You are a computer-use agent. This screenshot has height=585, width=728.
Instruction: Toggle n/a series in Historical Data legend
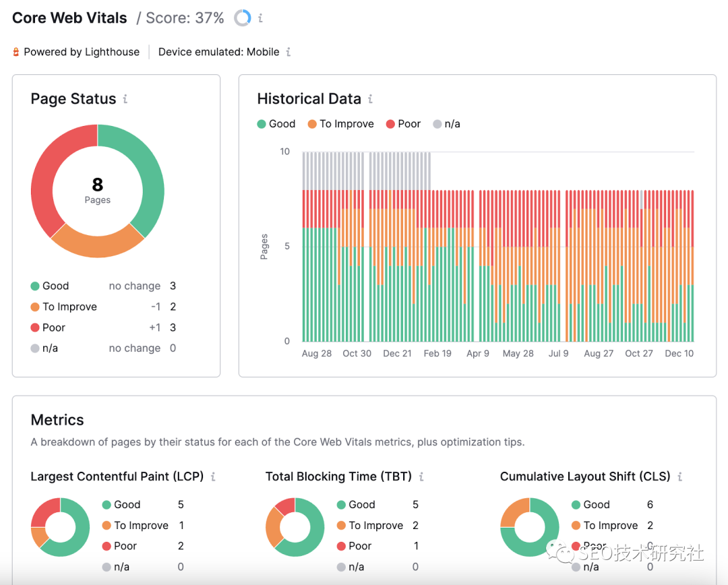446,124
